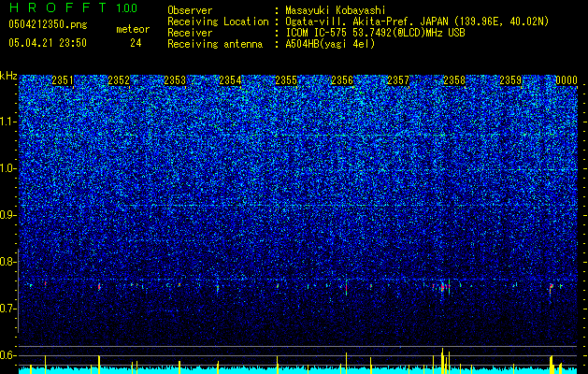The image size is (588, 374).
Task: Click the 0.6 frequency axis label
Action: pos(7,355)
